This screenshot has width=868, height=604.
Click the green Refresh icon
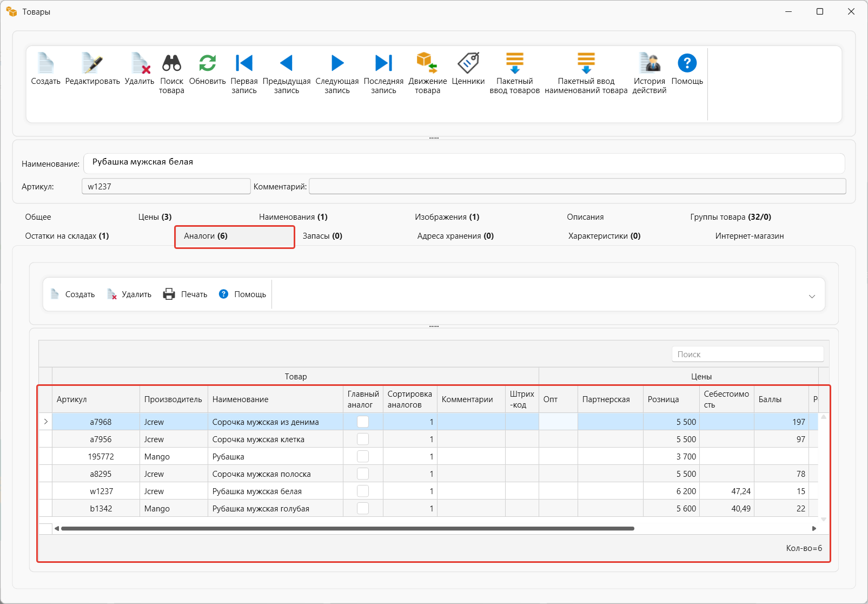[207, 63]
